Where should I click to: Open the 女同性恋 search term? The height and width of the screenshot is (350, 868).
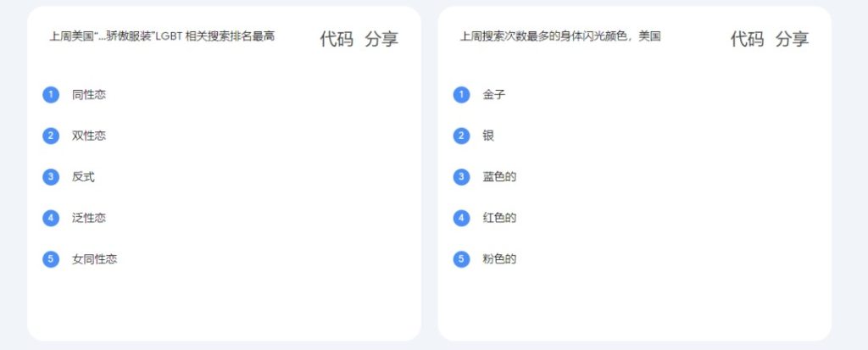click(95, 258)
